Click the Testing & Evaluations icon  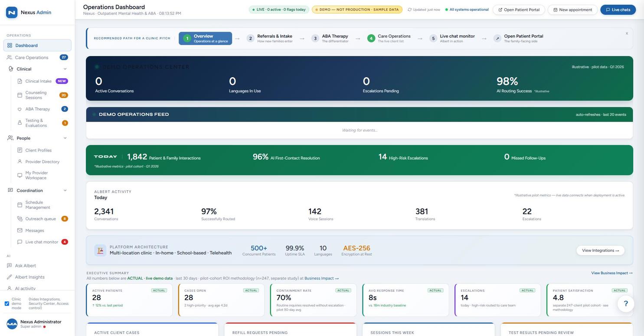click(x=20, y=123)
